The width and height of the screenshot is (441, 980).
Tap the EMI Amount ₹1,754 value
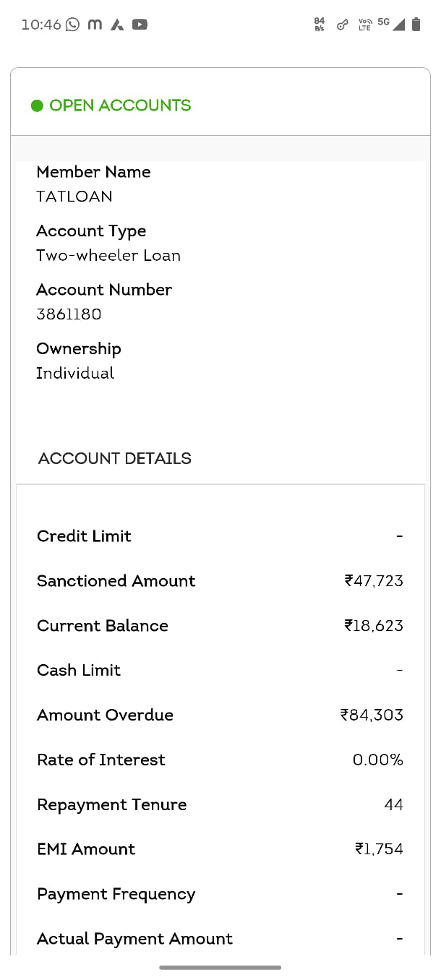[379, 849]
